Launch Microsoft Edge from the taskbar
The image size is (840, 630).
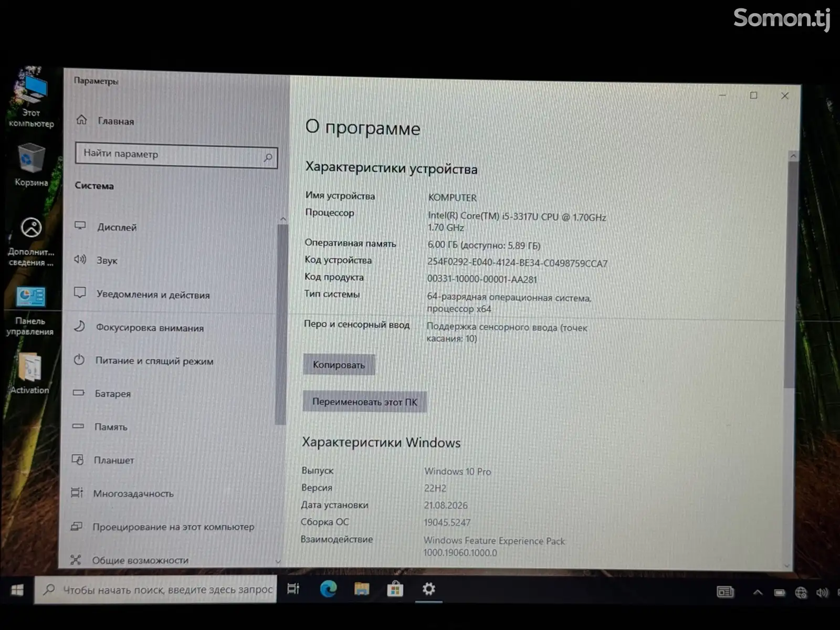coord(328,589)
